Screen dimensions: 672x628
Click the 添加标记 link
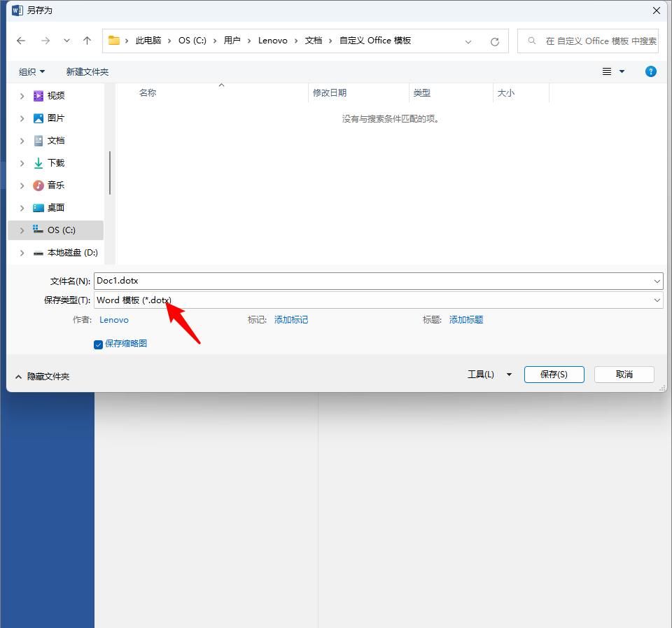click(291, 319)
